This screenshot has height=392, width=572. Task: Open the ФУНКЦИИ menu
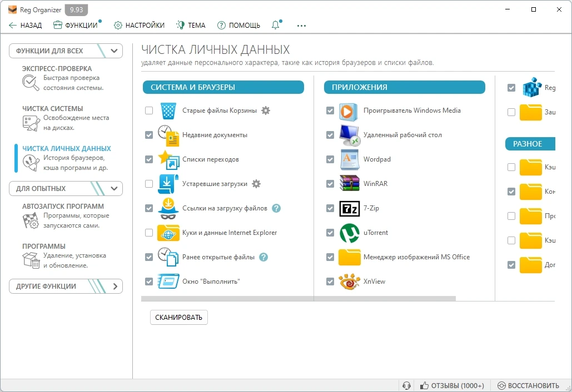coord(76,25)
